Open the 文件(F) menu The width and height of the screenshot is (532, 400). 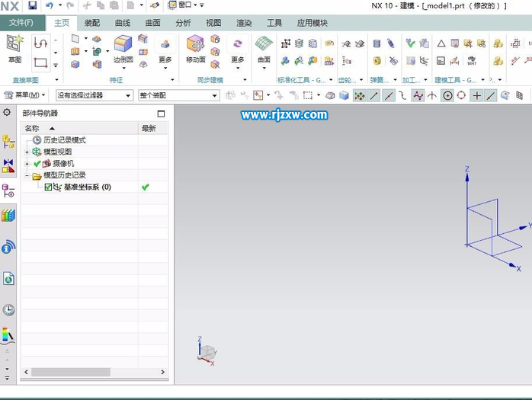22,23
